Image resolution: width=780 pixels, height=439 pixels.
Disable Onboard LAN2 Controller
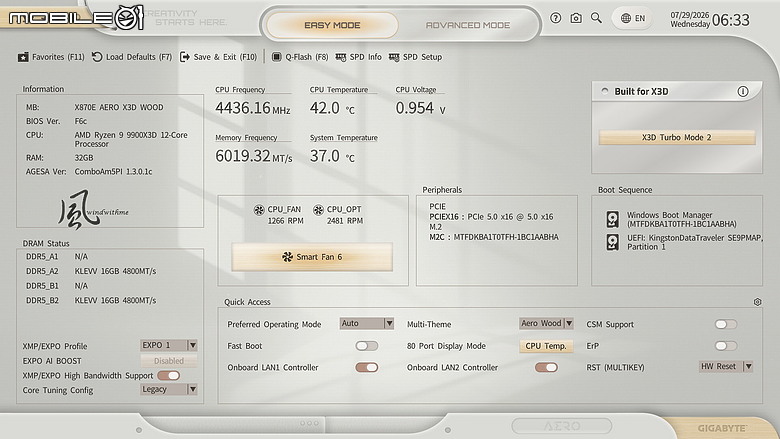546,367
